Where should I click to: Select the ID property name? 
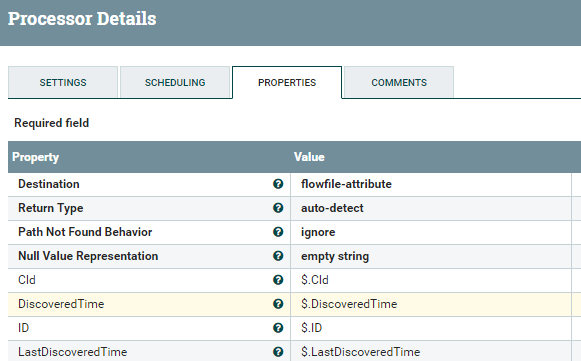coord(23,328)
